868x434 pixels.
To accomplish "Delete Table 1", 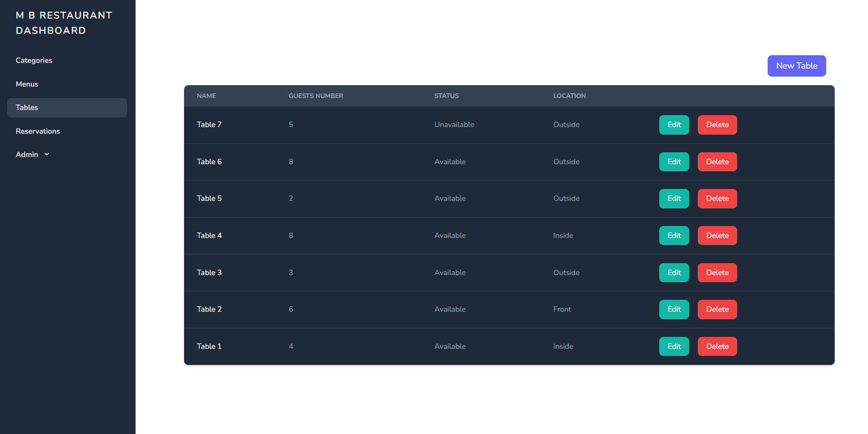I will tap(717, 346).
